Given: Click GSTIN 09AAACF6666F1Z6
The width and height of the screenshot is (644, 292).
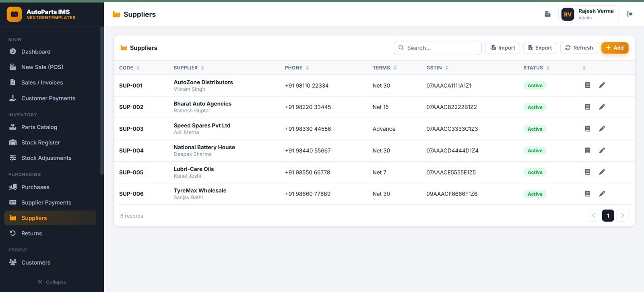Looking at the screenshot, I should pos(452,194).
